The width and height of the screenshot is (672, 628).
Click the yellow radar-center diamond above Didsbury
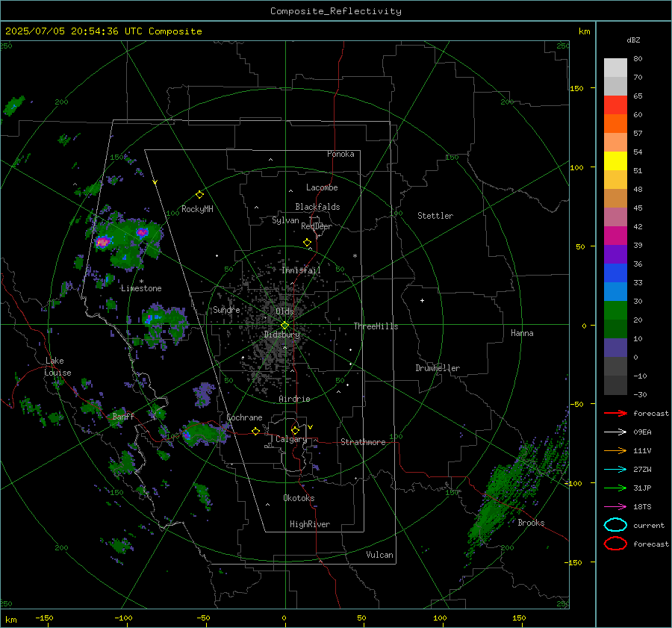(284, 325)
